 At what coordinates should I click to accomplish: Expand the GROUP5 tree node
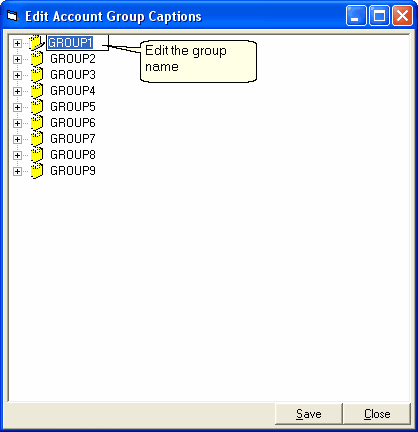17,107
